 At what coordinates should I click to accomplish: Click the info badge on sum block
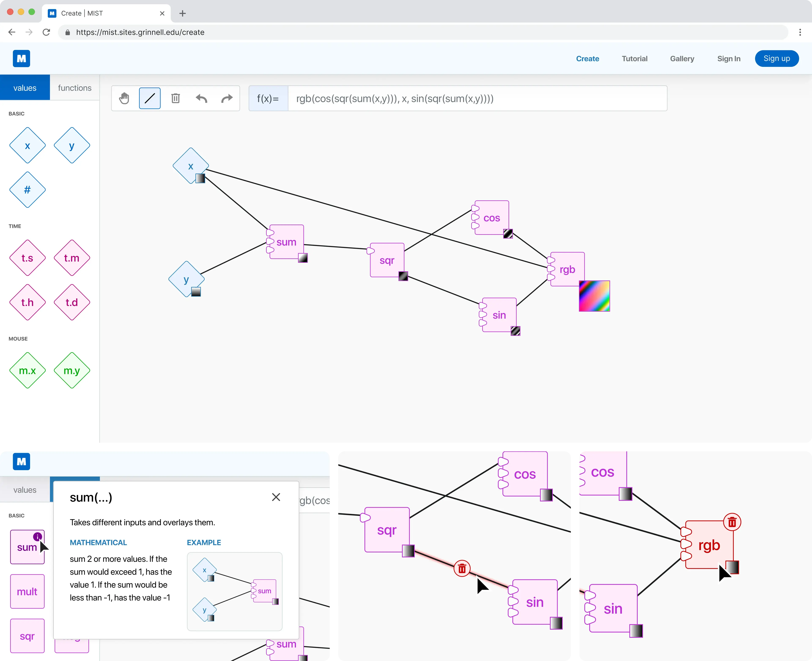coord(37,537)
